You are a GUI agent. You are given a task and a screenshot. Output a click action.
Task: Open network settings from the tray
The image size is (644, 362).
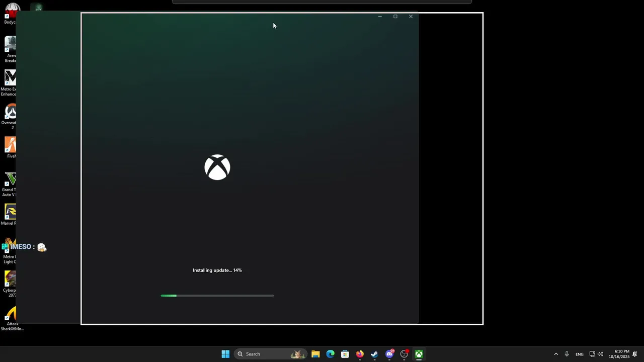tap(592, 354)
